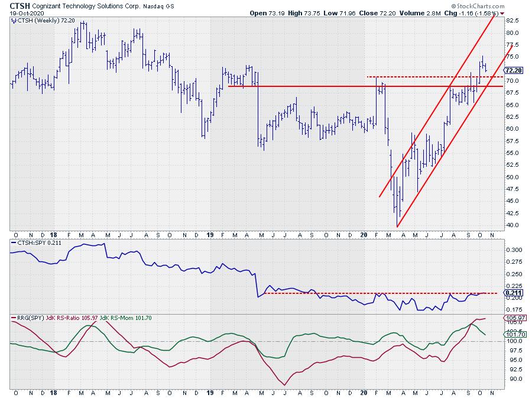
Task: Click the 101.70 RS-Mom value tag
Action: coord(514,334)
